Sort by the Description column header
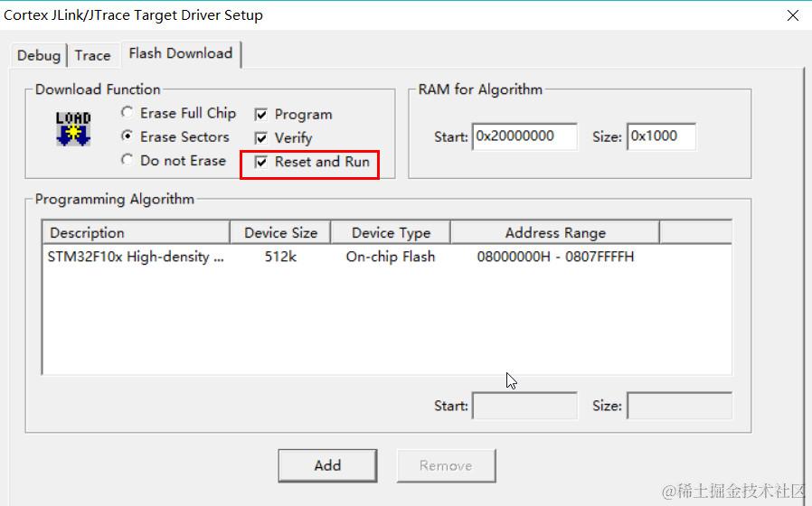This screenshot has height=506, width=812. (137, 232)
